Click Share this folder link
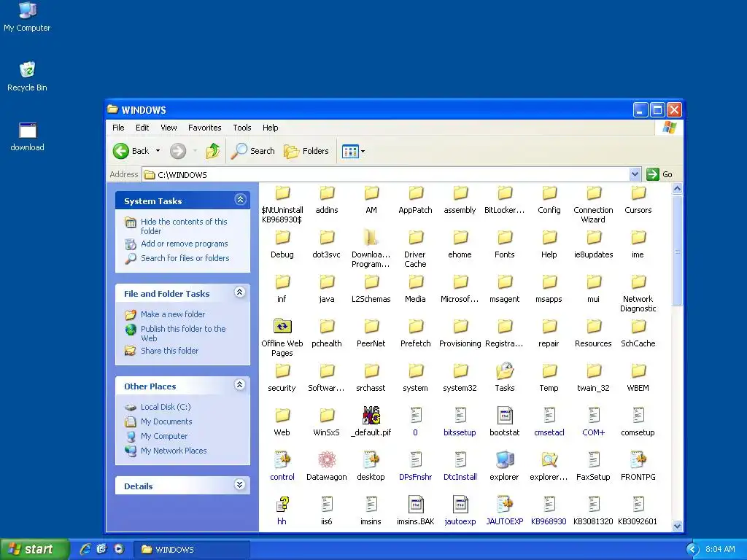 pyautogui.click(x=169, y=351)
